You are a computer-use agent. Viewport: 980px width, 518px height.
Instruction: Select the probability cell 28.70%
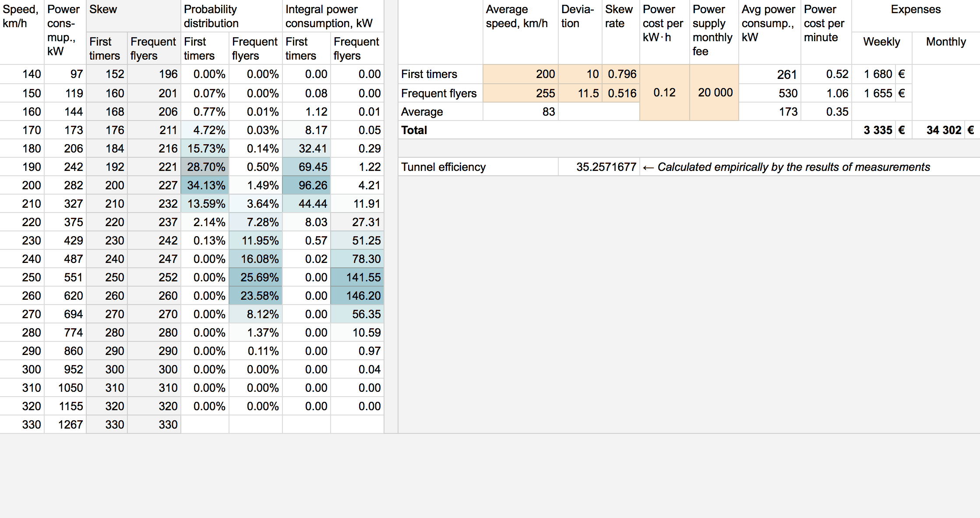205,167
